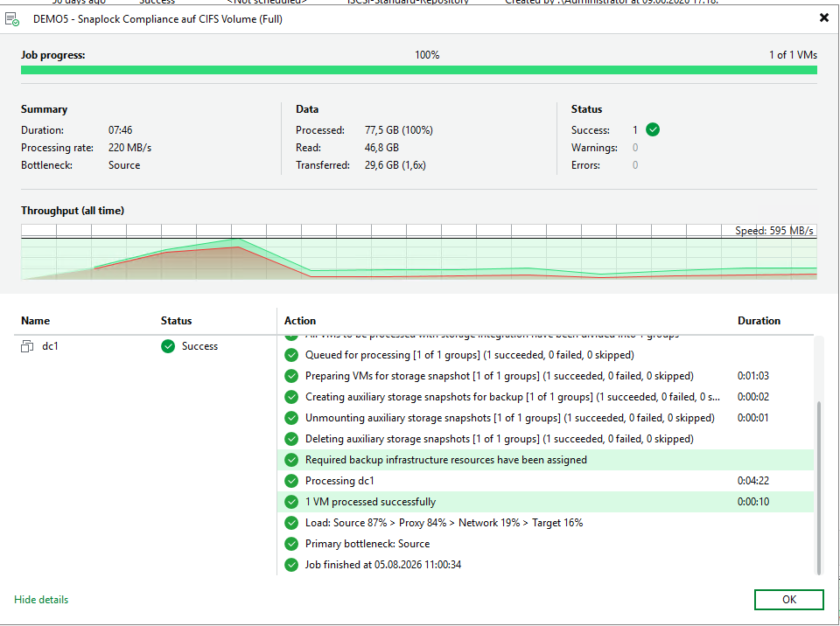Click the duration value 0:01:03
Screen dimensions: 840x626
(x=753, y=376)
